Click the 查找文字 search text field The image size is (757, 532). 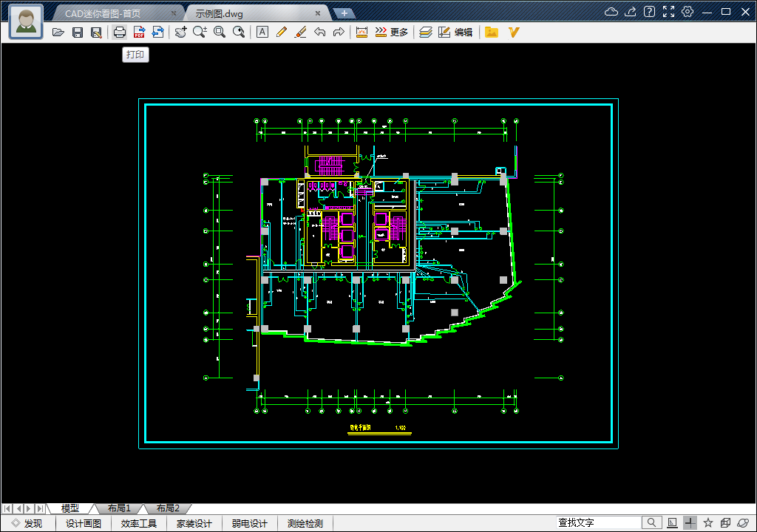tap(599, 523)
